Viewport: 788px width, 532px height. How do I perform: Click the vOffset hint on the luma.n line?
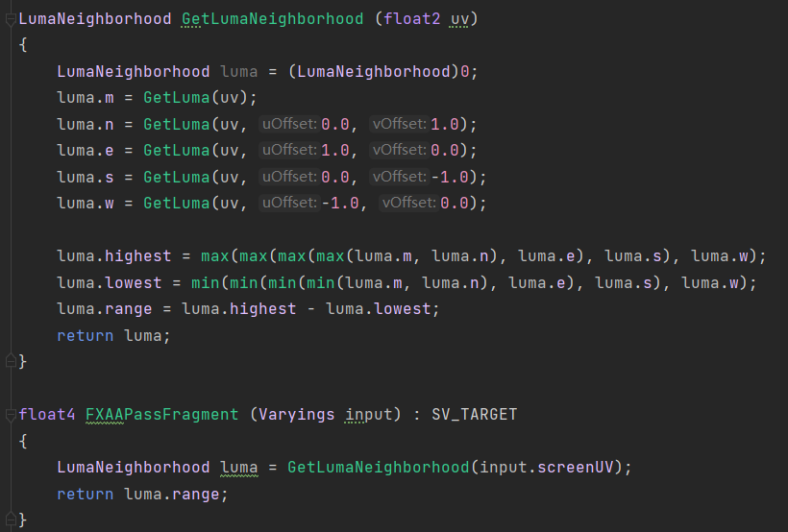[399, 124]
